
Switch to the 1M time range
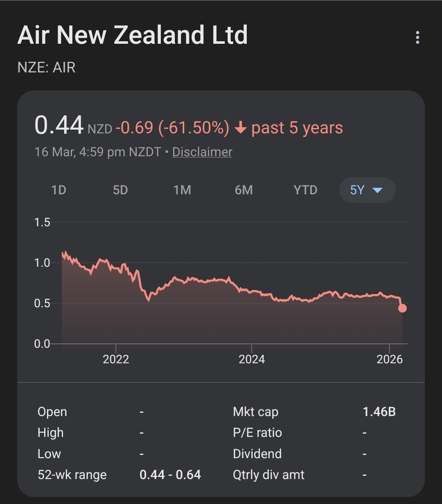[182, 190]
